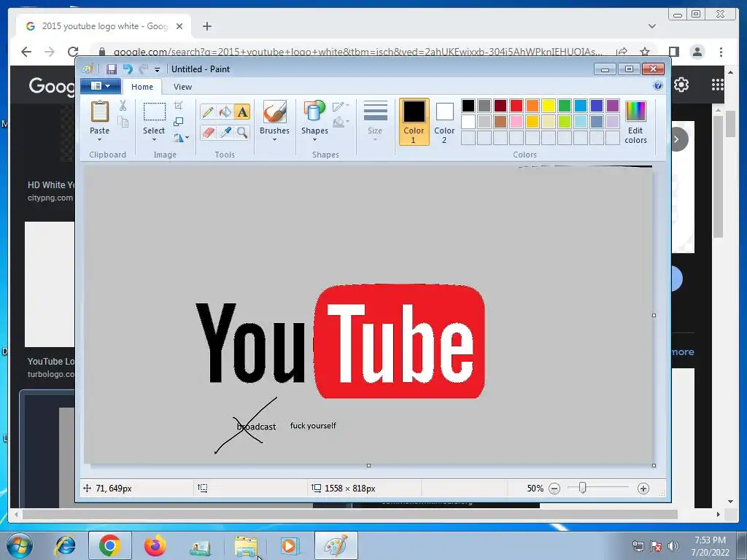This screenshot has width=747, height=560.
Task: Click Chrome horizontal scrollbar
Action: tap(349, 514)
